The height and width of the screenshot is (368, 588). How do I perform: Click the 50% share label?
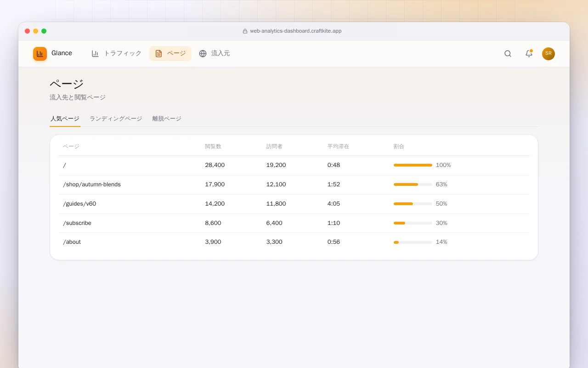click(441, 204)
